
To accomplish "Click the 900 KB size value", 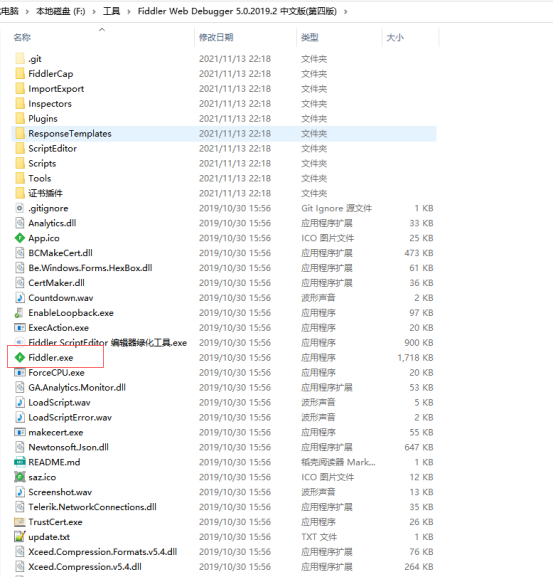I will [419, 343].
